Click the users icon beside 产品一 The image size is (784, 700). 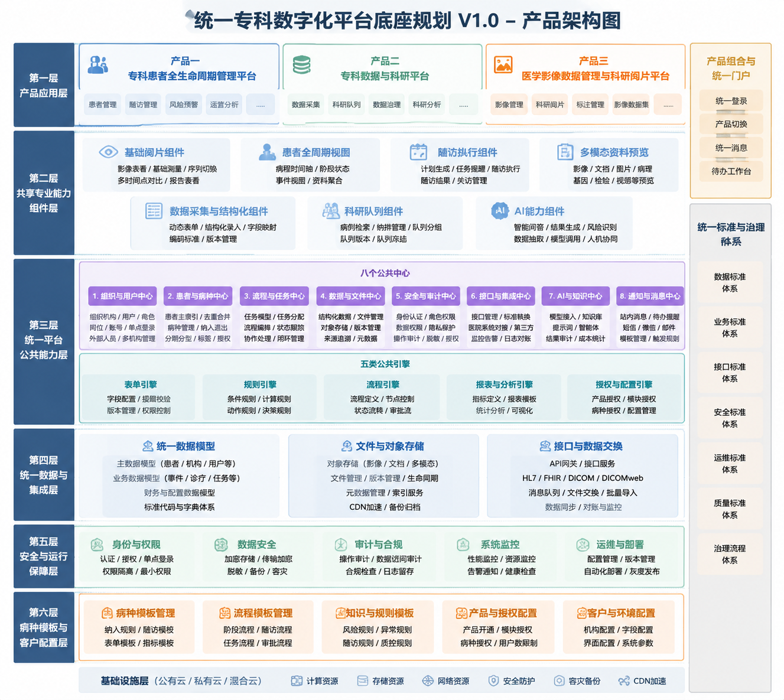97,64
